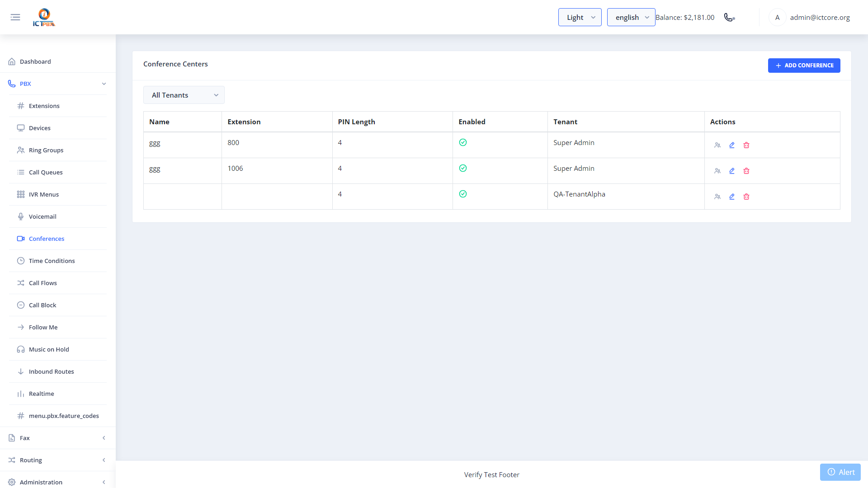Go to Dashboard
The height and width of the screenshot is (488, 868).
click(x=58, y=61)
